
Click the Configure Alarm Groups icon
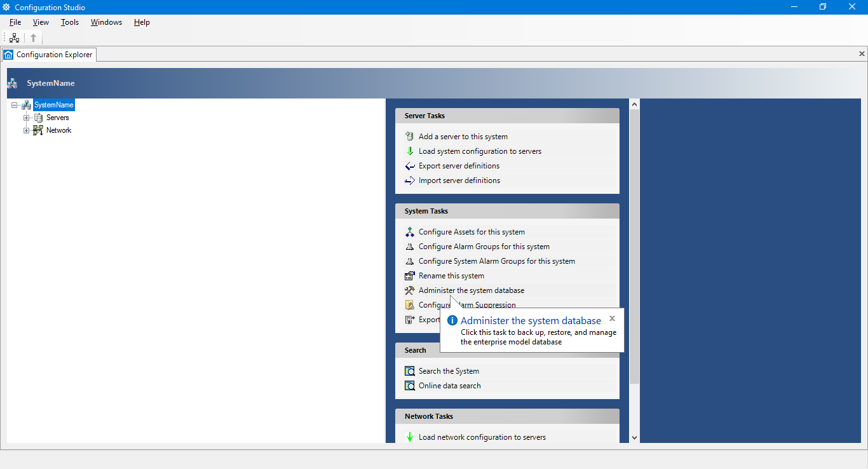(x=410, y=247)
